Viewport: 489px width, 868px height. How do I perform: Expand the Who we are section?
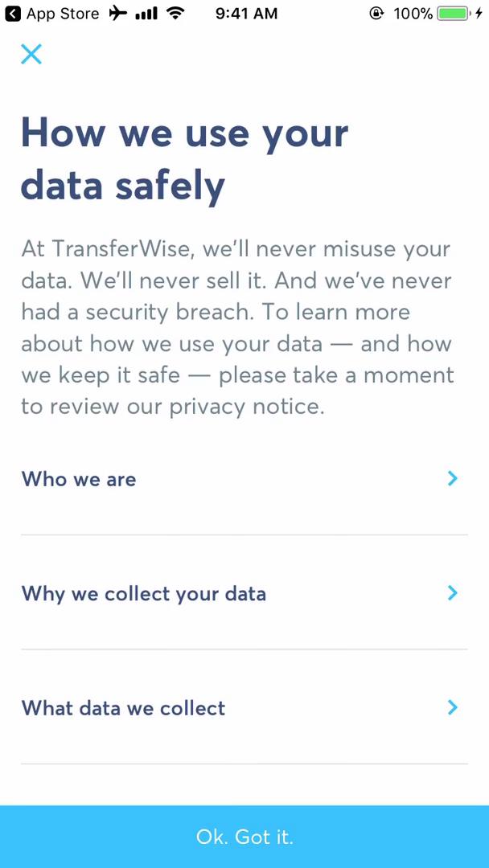click(78, 478)
